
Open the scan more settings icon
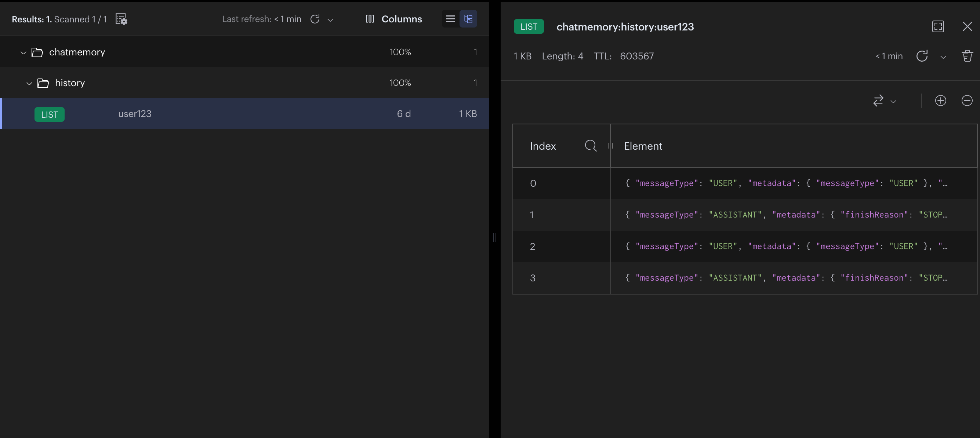click(121, 19)
